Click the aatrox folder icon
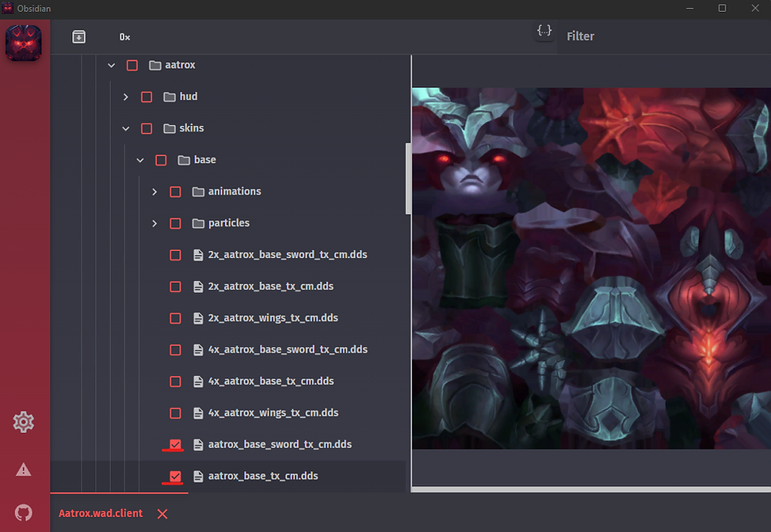 point(155,66)
